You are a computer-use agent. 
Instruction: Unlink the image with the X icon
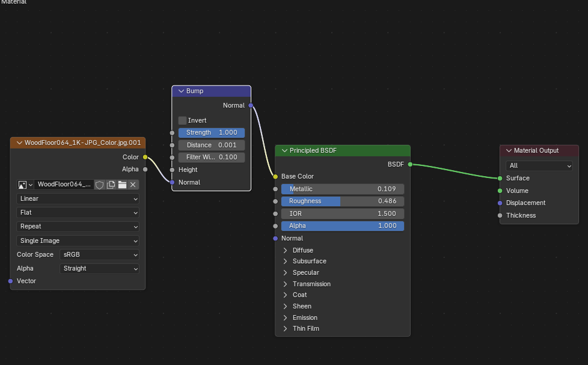point(133,185)
